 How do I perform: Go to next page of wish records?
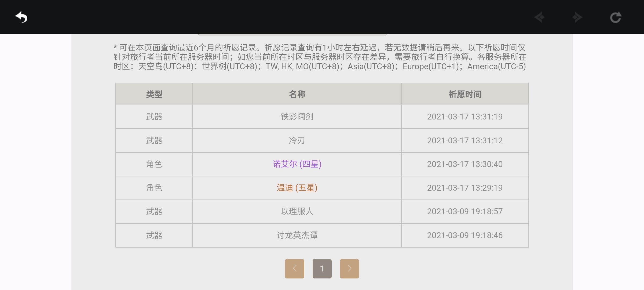349,269
